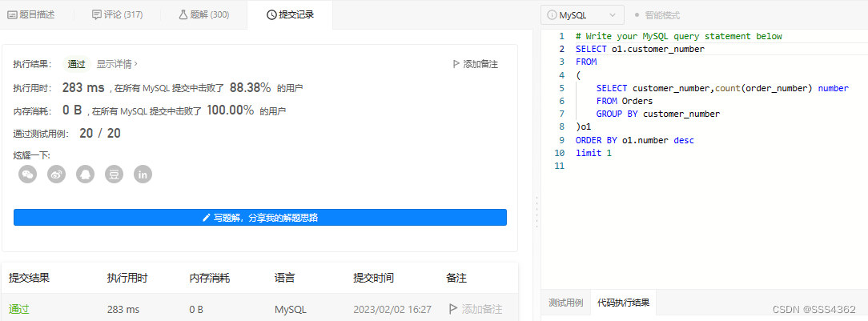868x321 pixels.
Task: Open the 评论 (317) tab
Action: pyautogui.click(x=118, y=14)
